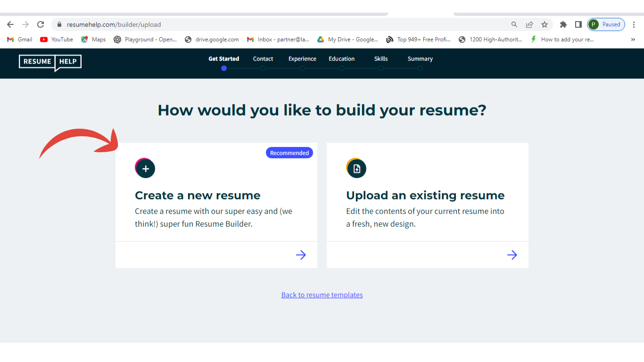Expand hidden bookmarks with double chevron
644x362 pixels.
pyautogui.click(x=633, y=40)
